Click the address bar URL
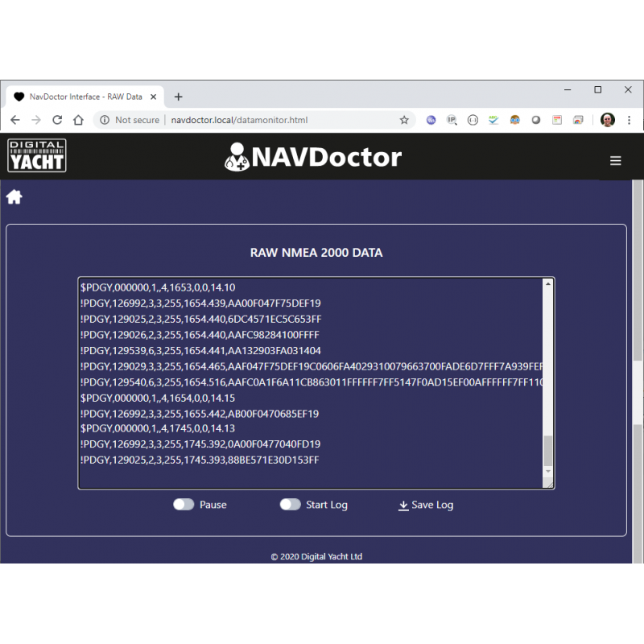This screenshot has width=644, height=644. click(x=239, y=120)
